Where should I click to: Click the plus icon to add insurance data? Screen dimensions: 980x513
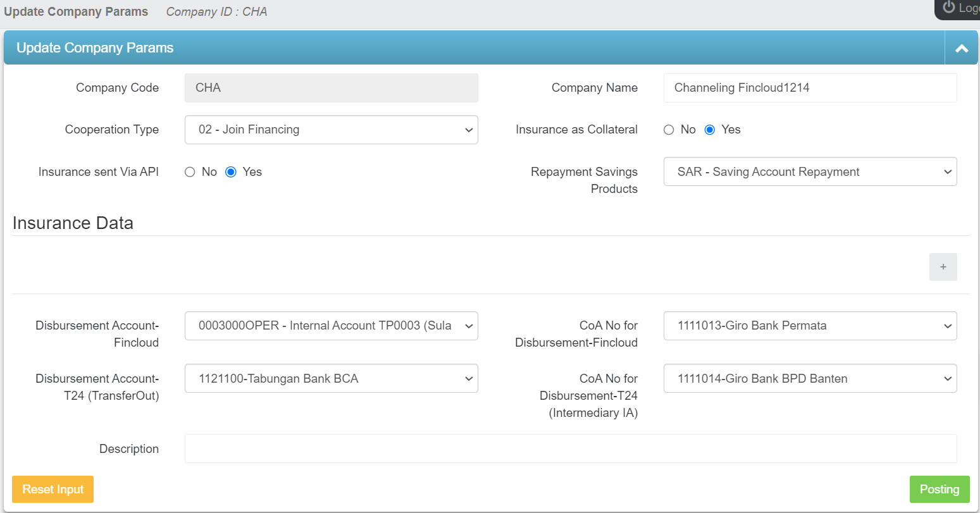[943, 267]
